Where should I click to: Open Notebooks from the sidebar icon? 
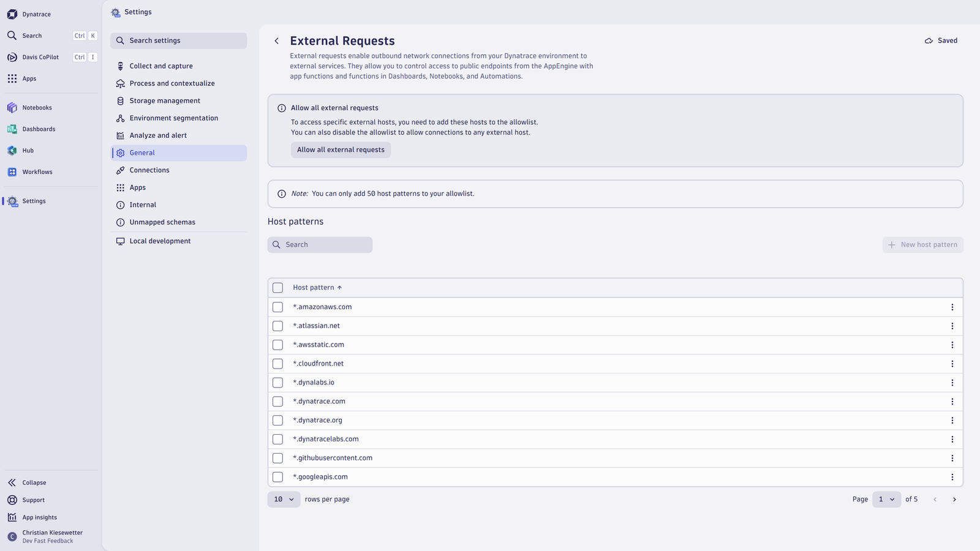click(x=12, y=108)
